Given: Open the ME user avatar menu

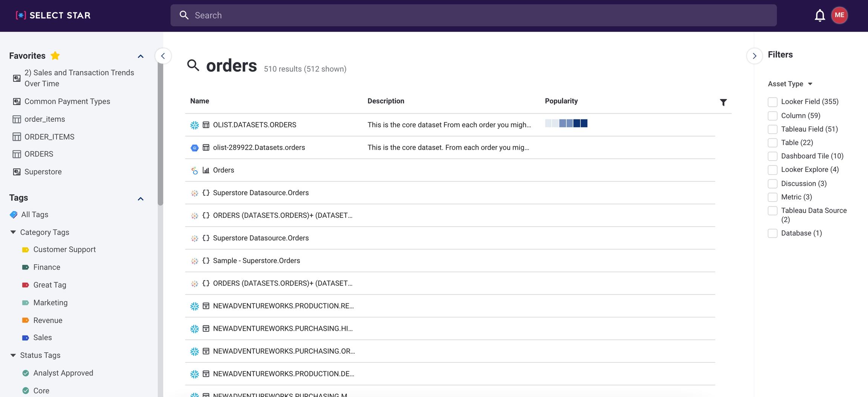Looking at the screenshot, I should pos(839,15).
